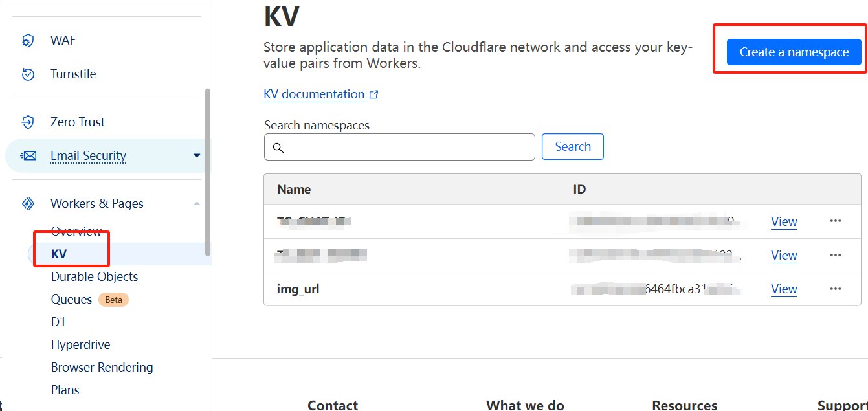Image resolution: width=868 pixels, height=411 pixels.
Task: Collapse the Workers & Pages section
Action: click(x=197, y=204)
